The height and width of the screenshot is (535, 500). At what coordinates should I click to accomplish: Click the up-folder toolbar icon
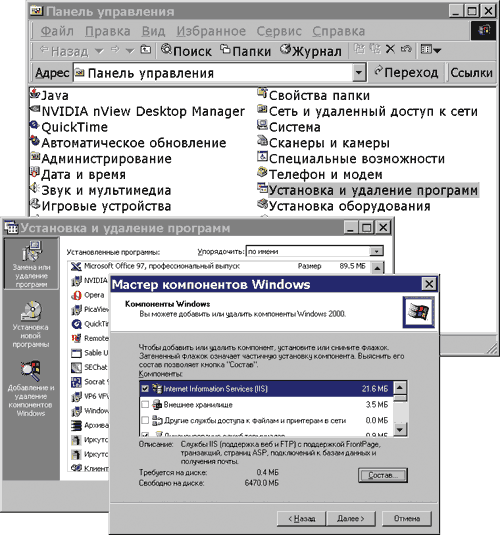click(146, 50)
